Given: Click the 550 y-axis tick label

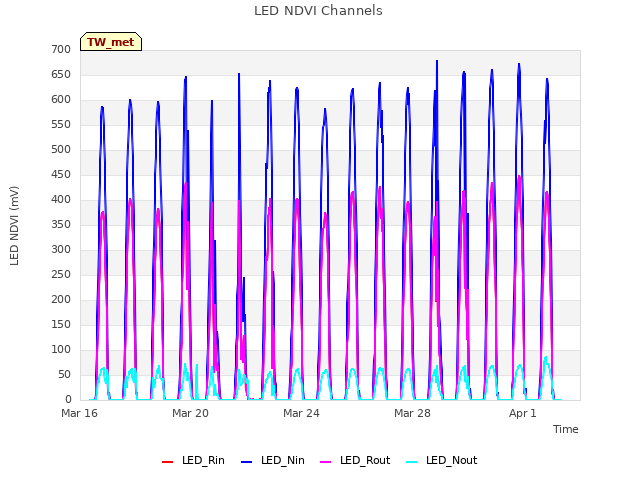Looking at the screenshot, I should click(x=61, y=124).
